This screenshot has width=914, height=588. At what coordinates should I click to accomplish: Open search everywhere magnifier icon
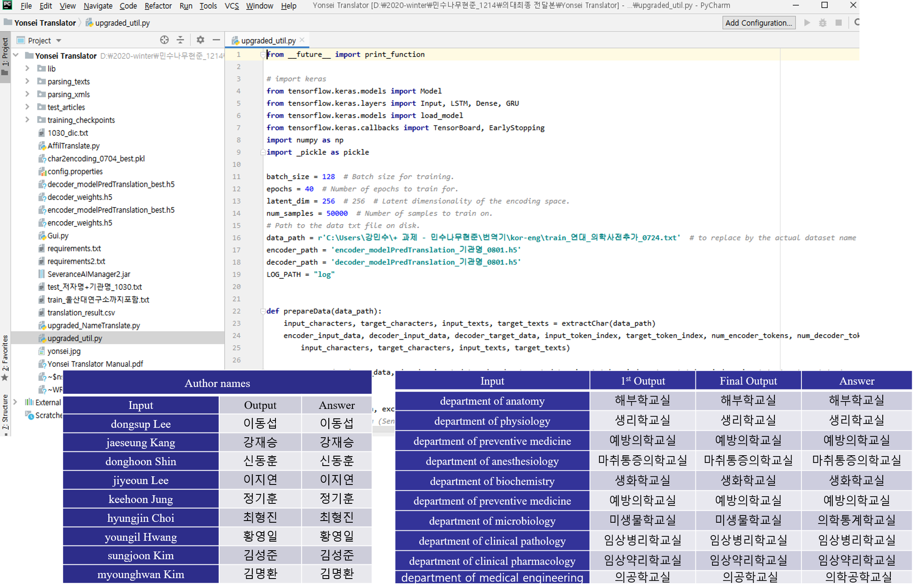tap(856, 23)
